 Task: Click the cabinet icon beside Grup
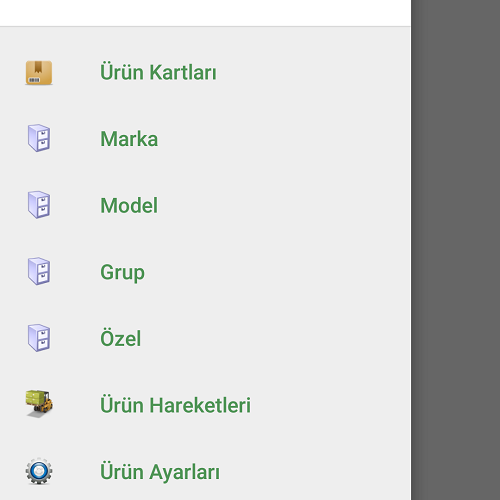39,271
